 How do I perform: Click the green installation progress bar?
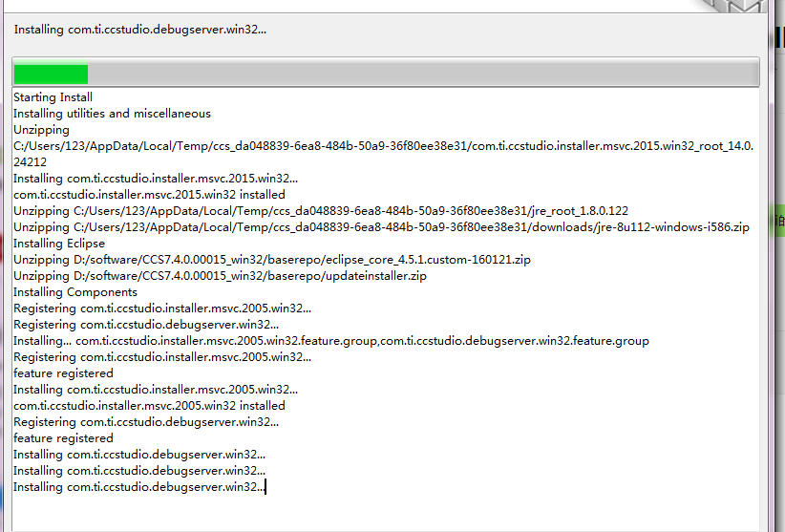(x=386, y=72)
